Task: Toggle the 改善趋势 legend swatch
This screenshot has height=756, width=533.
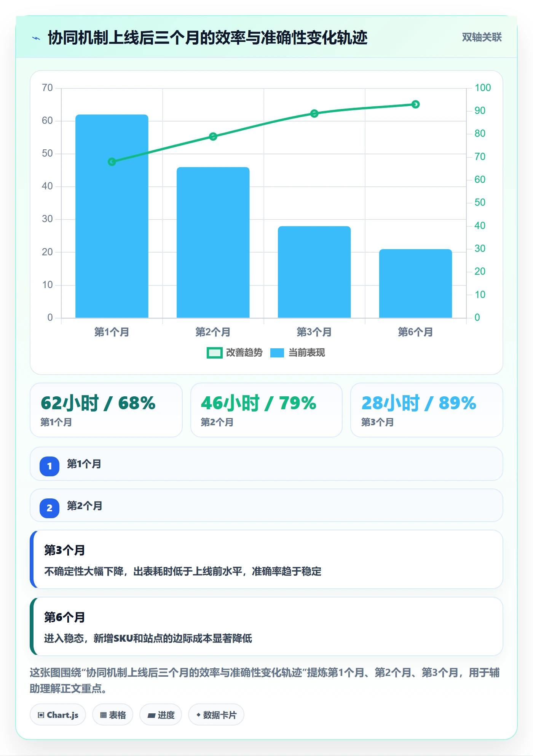Action: click(x=214, y=353)
